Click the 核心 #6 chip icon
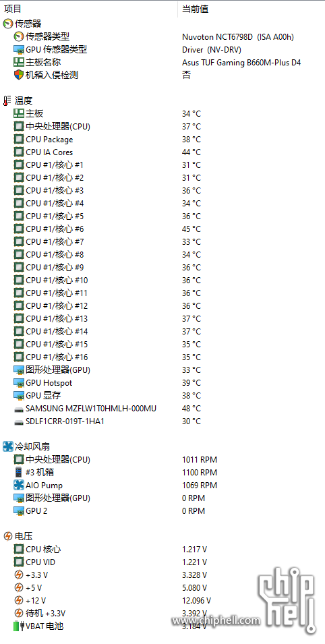 point(19,229)
